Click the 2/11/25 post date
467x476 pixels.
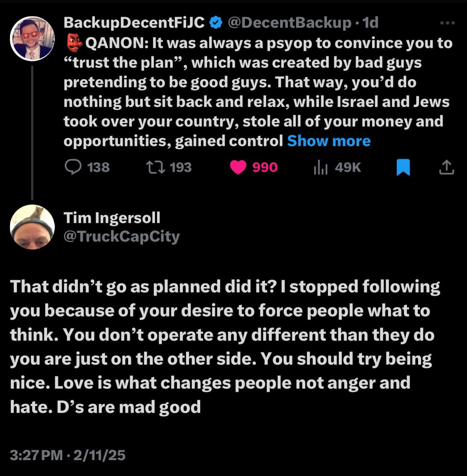99,455
